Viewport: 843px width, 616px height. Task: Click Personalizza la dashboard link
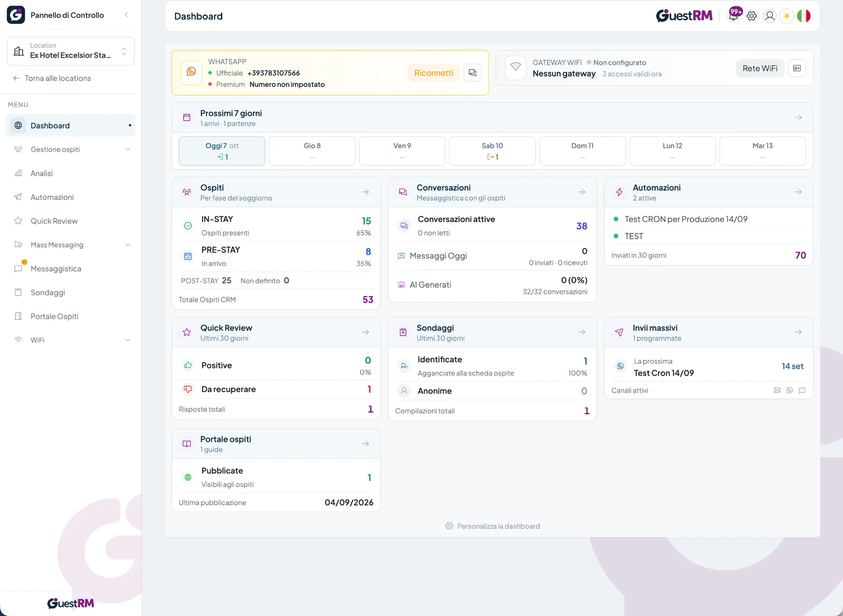coord(492,526)
